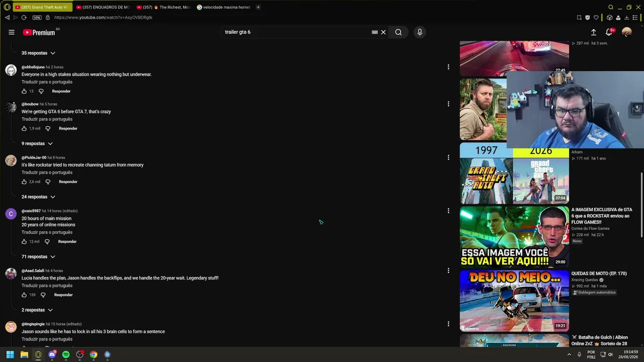644x362 pixels.
Task: Open the ESSA IMAGEM VOCÊ video thumbnail
Action: [x=514, y=237]
